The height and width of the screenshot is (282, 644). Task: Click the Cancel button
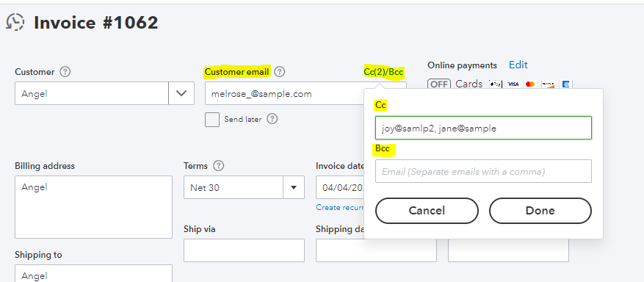[x=427, y=211]
